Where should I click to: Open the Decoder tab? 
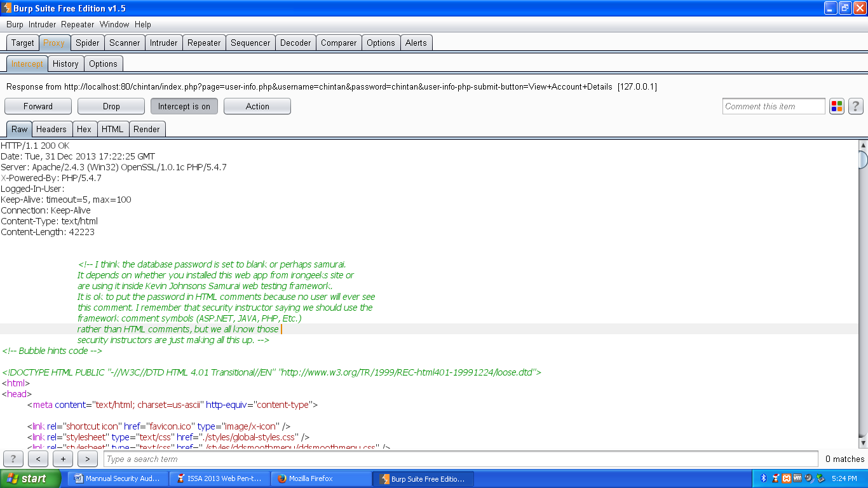296,43
